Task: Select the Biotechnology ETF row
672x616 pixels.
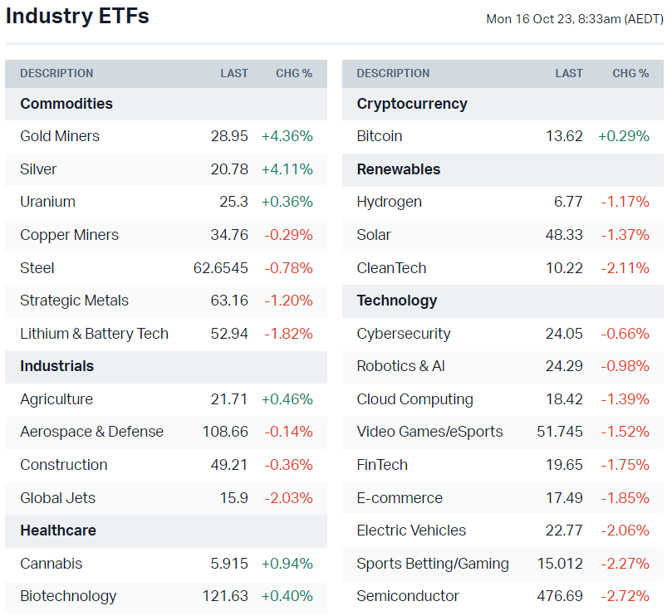Action: coord(68,596)
